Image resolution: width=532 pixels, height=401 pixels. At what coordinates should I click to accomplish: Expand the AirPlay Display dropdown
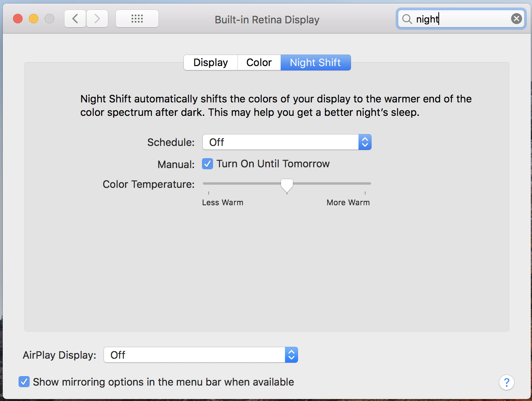200,355
